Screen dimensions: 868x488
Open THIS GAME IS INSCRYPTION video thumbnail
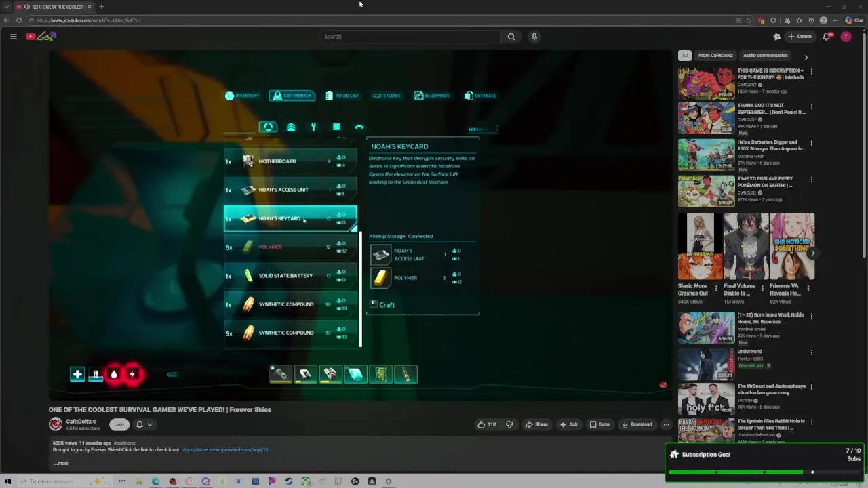[x=706, y=83]
